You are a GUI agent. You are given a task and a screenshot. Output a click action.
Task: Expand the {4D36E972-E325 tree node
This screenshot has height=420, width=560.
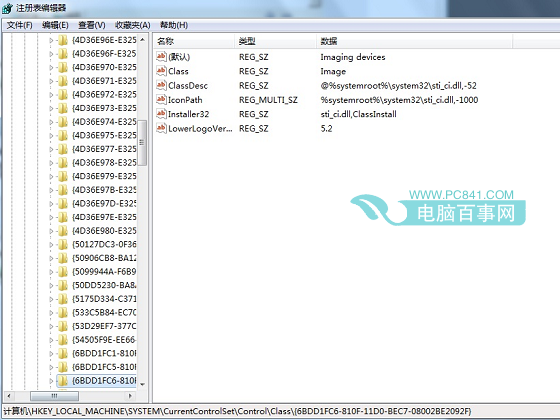point(51,95)
